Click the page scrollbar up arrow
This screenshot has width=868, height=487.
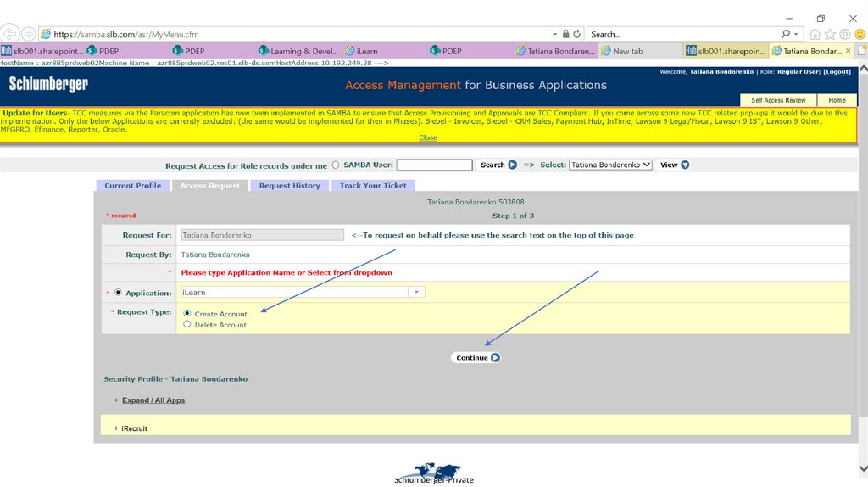click(x=863, y=70)
